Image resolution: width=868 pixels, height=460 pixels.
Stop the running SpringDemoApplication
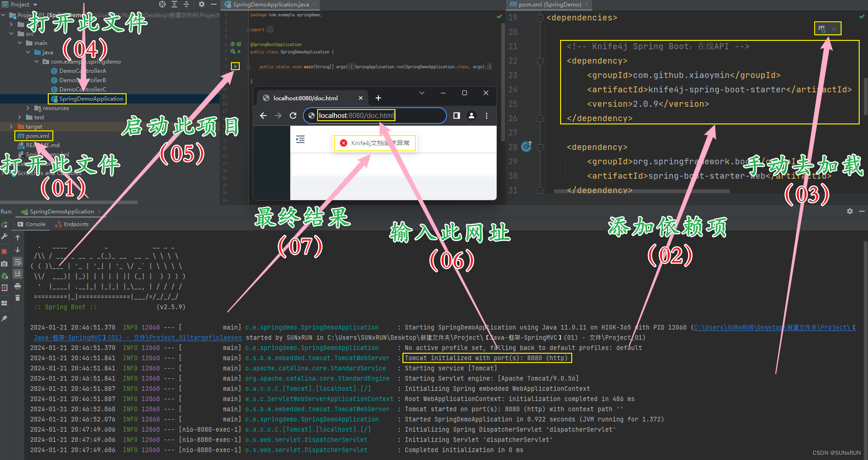pyautogui.click(x=4, y=251)
